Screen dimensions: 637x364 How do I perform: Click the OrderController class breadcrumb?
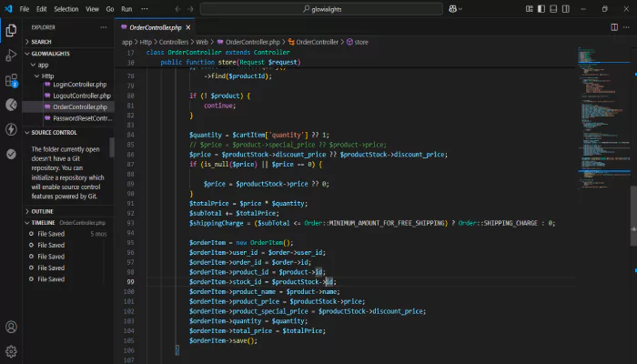313,42
